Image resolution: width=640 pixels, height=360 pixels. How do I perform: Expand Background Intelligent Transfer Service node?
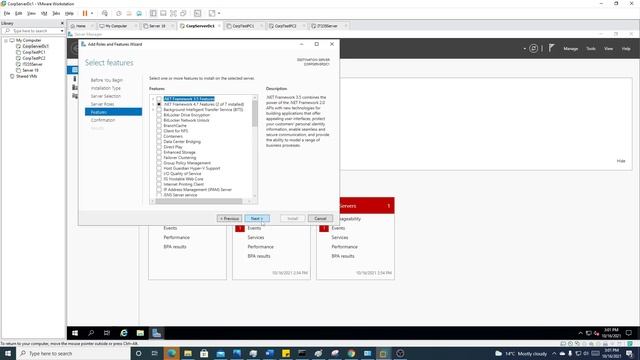point(153,109)
